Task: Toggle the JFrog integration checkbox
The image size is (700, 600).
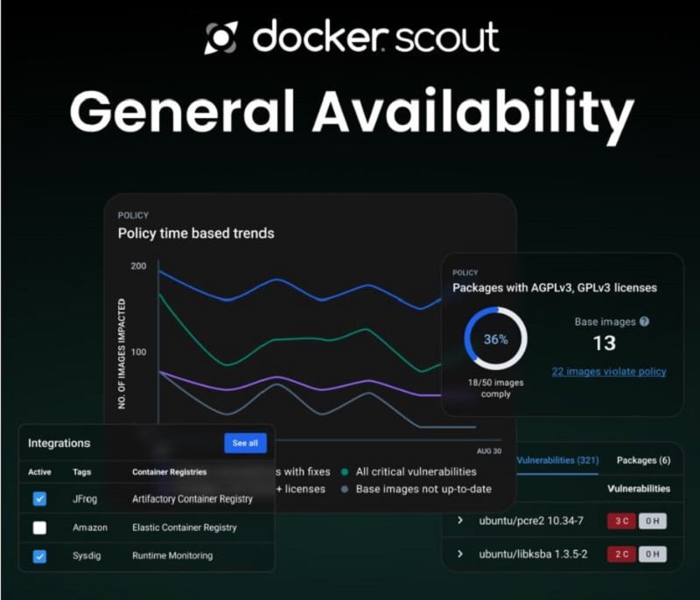Action: click(39, 499)
